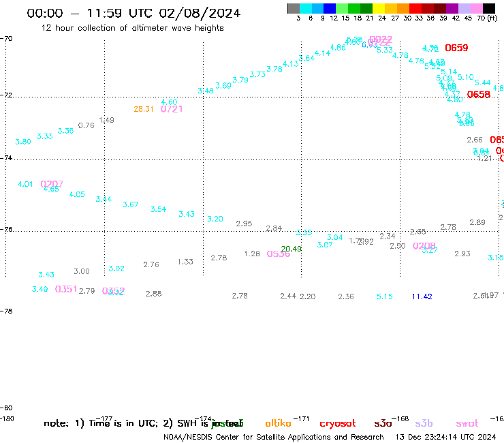Click the cyan wave height value 3.80
This screenshot has width=504, height=443.
[23, 142]
